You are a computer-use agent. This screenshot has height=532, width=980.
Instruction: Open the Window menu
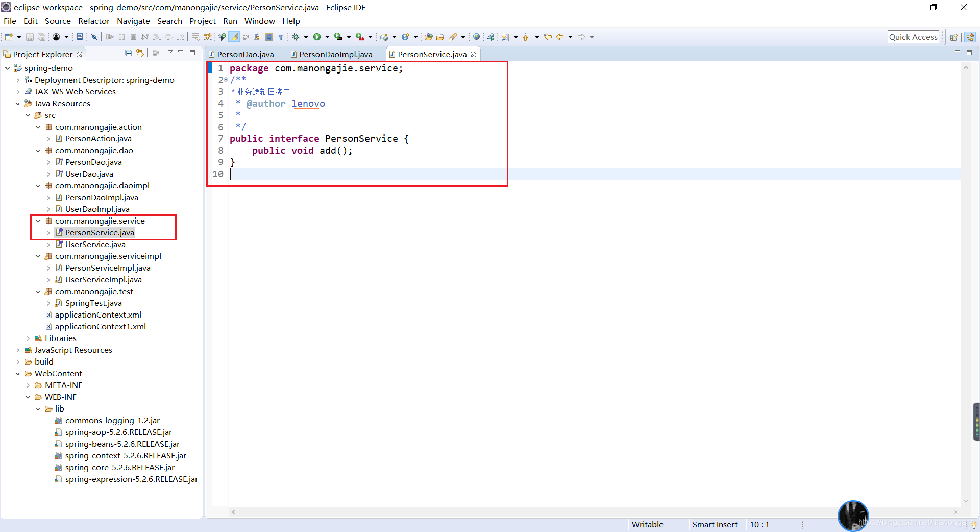pos(259,21)
